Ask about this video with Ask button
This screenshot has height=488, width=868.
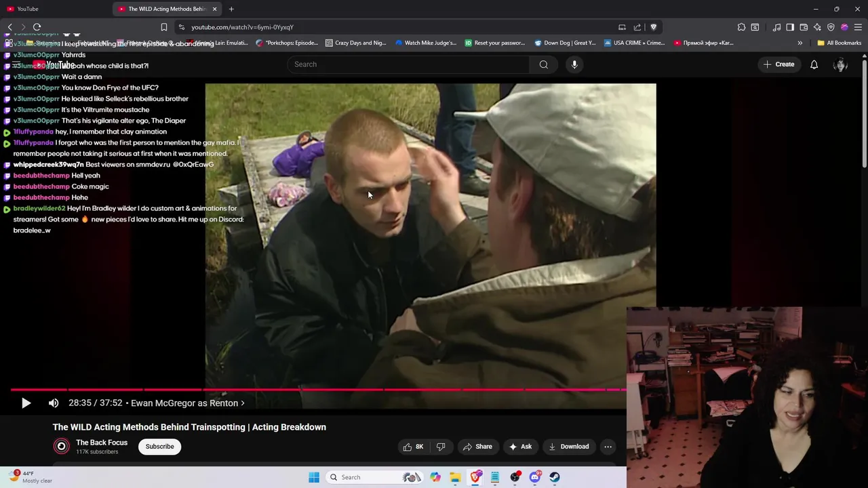click(x=519, y=447)
